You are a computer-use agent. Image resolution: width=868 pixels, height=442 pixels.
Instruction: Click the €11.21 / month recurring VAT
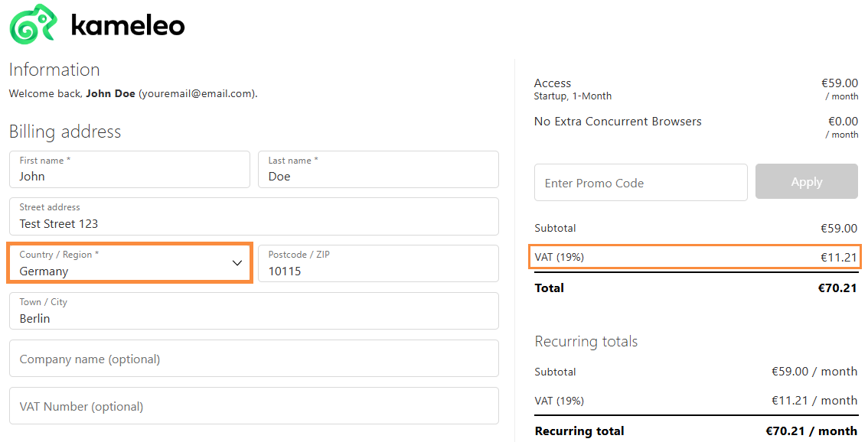coord(814,401)
